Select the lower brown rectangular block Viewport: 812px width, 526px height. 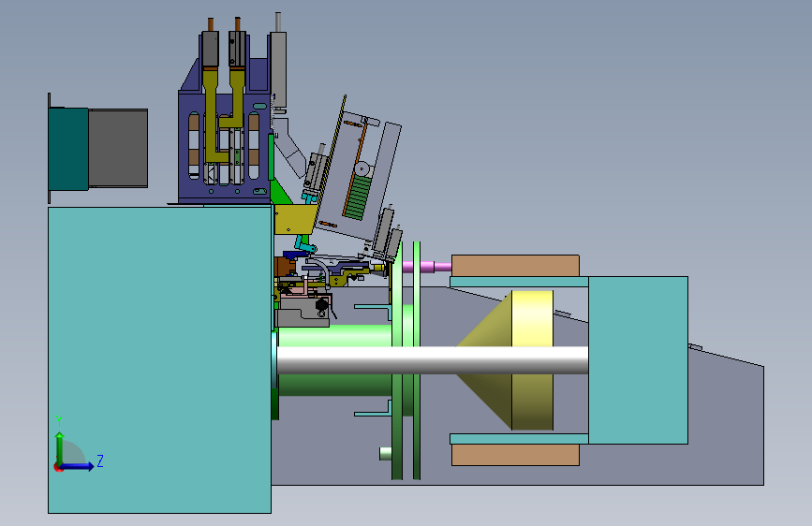point(515,455)
